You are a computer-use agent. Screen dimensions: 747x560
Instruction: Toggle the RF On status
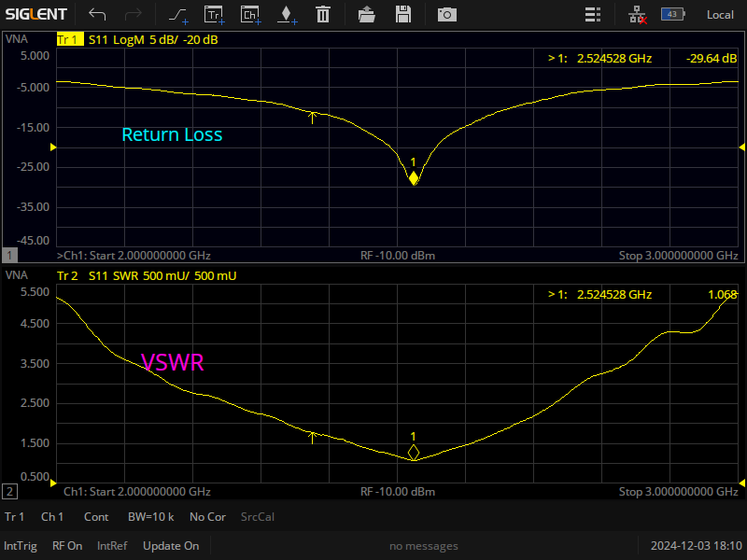point(67,546)
